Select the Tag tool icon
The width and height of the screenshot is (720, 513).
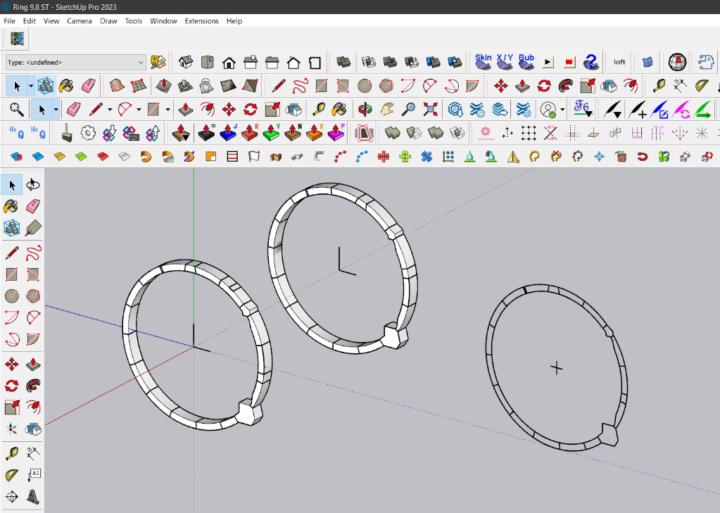[x=33, y=227]
